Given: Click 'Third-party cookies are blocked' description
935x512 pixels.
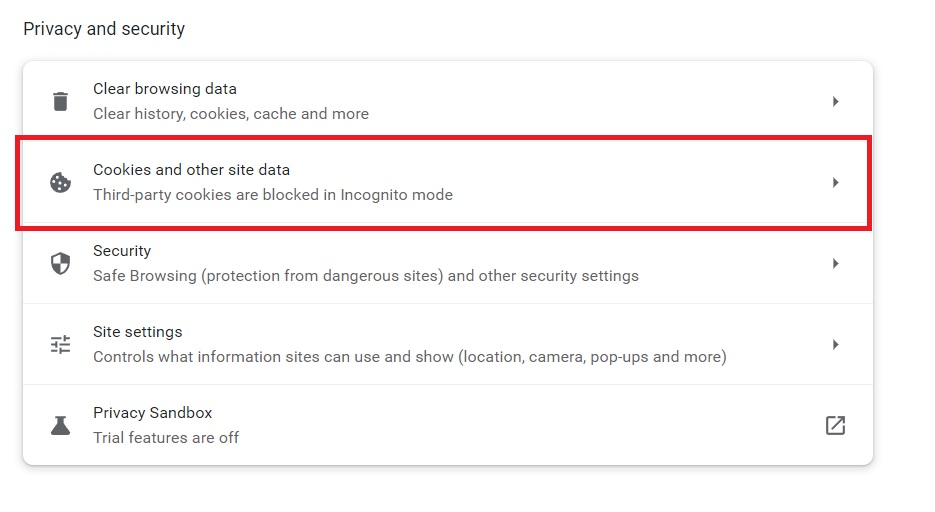Looking at the screenshot, I should pyautogui.click(x=273, y=195).
